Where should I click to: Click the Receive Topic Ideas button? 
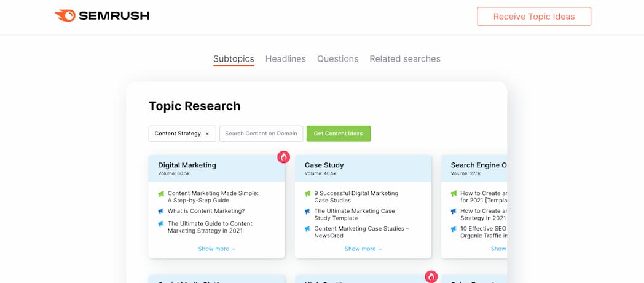point(534,17)
